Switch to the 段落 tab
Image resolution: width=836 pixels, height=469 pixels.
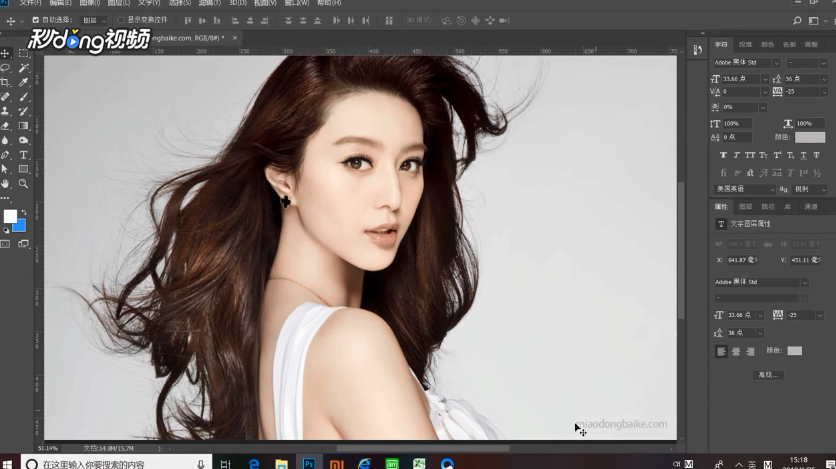point(745,45)
